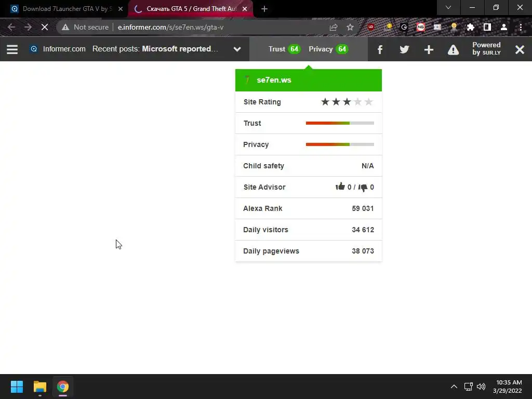Image resolution: width=532 pixels, height=399 pixels.
Task: Share on Twitter icon
Action: 404,50
